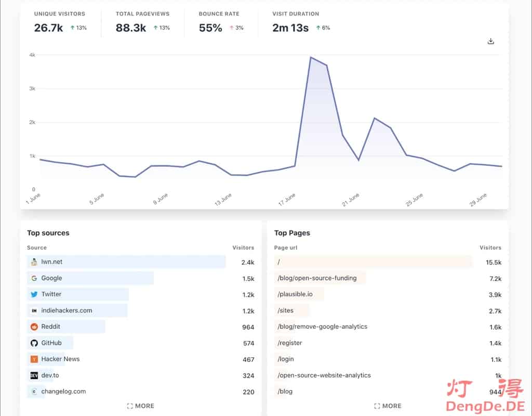
Task: Click the Google logo icon in sources
Action: click(x=34, y=278)
